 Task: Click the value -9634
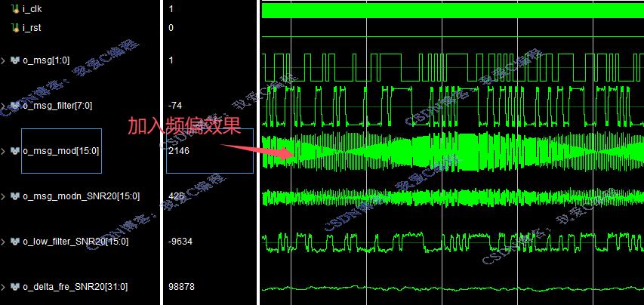pos(180,242)
